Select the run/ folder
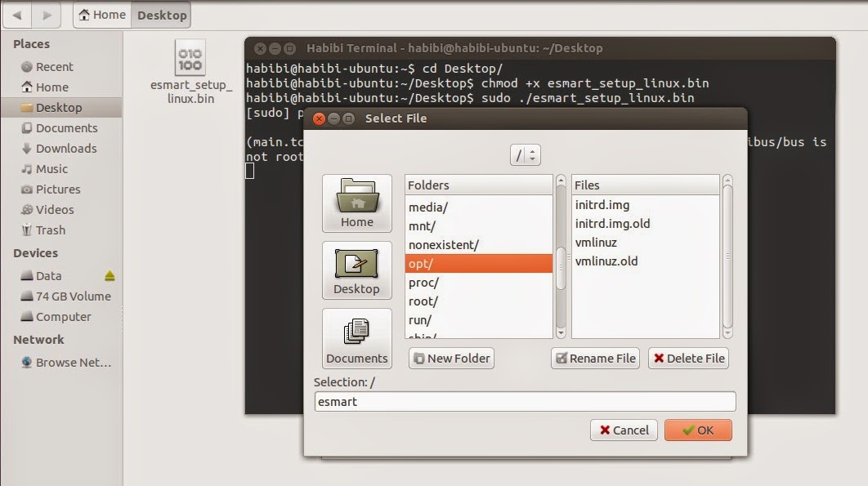The height and width of the screenshot is (486, 868). point(479,320)
